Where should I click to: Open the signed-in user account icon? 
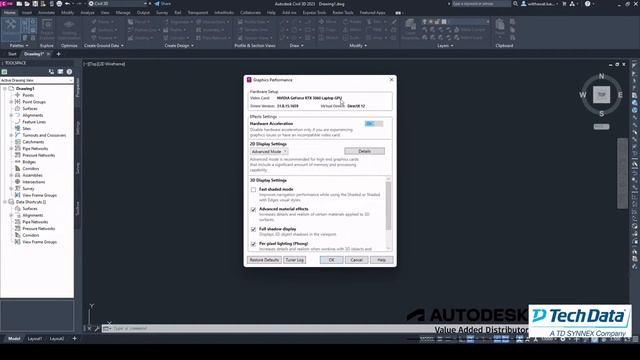[524, 4]
